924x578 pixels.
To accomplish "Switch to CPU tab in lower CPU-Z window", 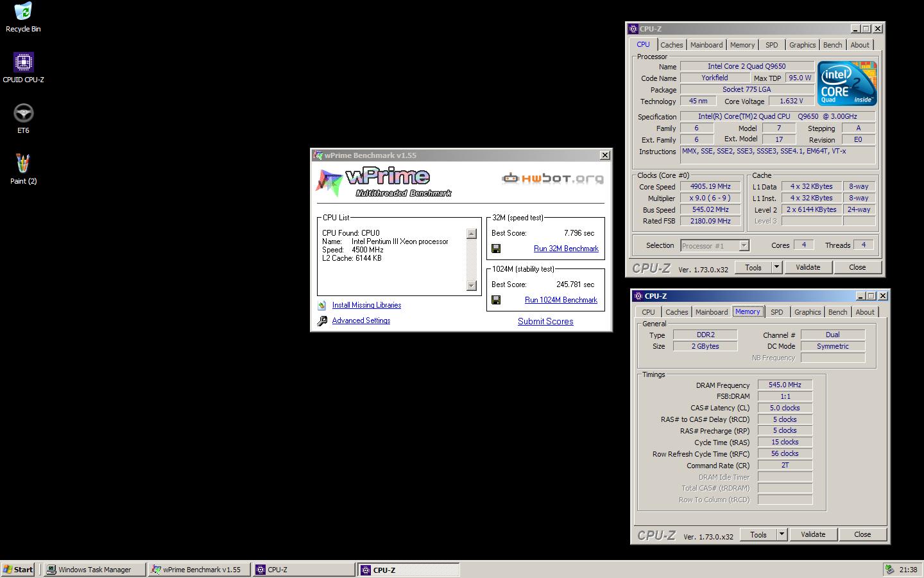I will pyautogui.click(x=649, y=312).
